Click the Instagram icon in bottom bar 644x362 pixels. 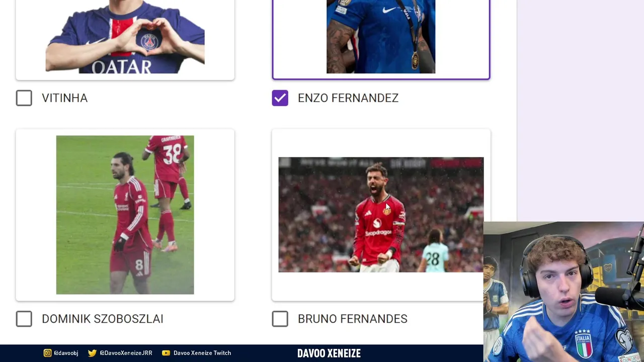tap(47, 353)
